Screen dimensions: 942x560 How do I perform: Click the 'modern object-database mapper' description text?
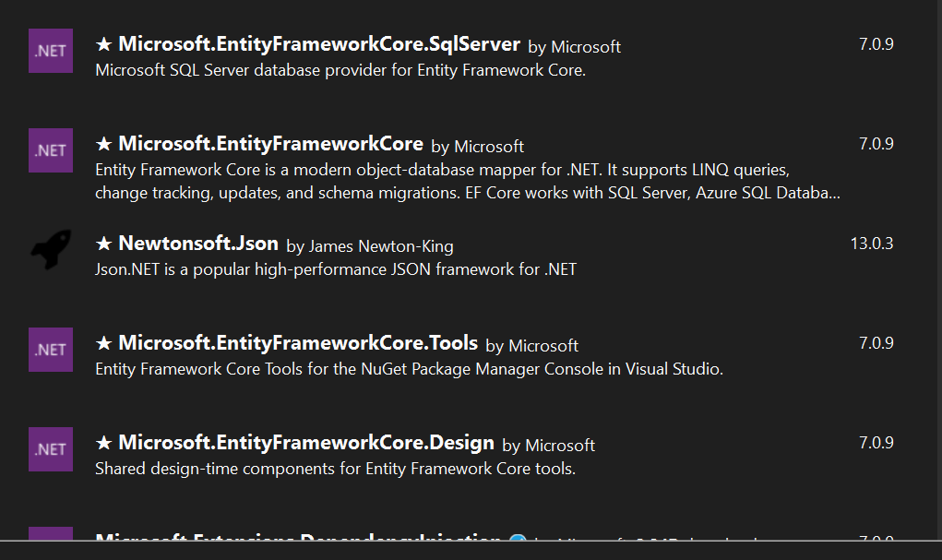click(468, 182)
